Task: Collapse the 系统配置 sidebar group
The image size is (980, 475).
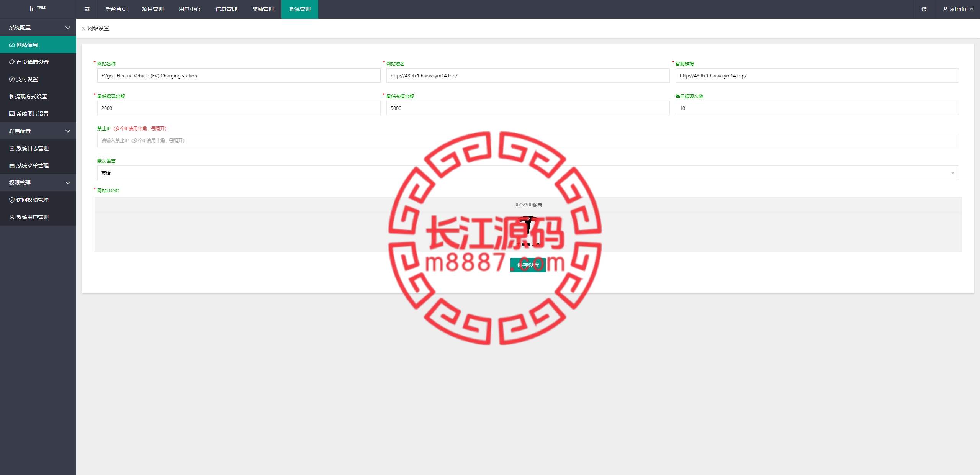Action: [38, 28]
